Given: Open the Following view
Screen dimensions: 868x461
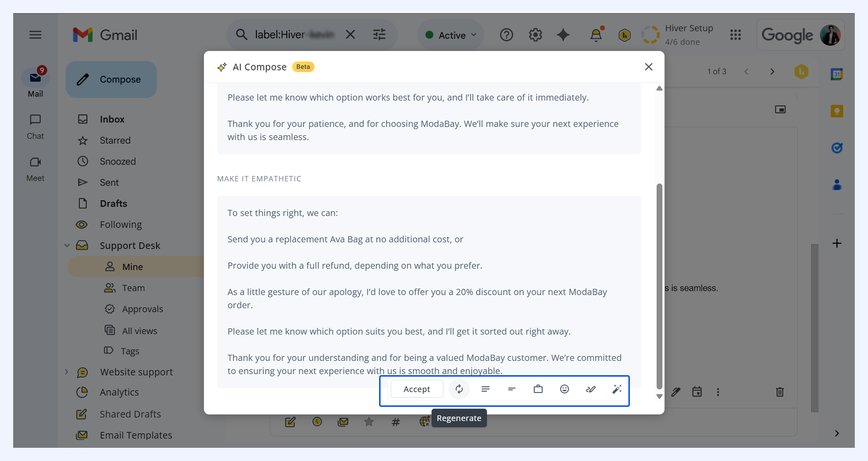Looking at the screenshot, I should coord(121,225).
